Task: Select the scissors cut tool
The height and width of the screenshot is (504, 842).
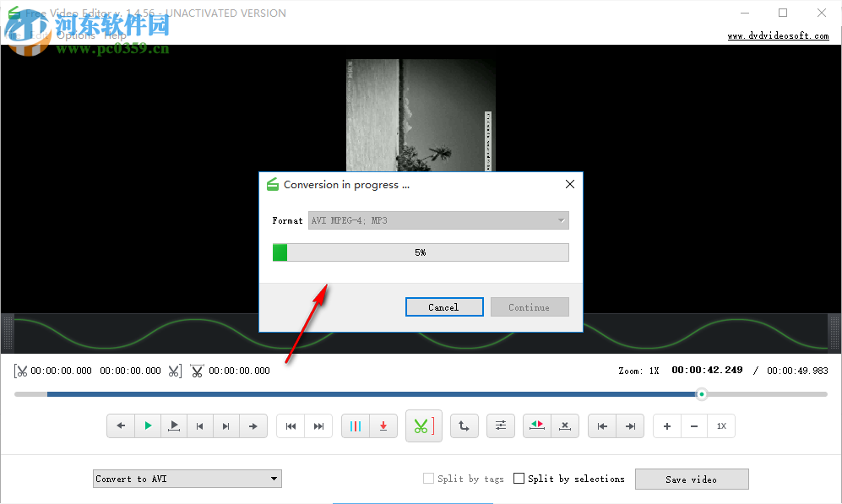Action: 423,425
